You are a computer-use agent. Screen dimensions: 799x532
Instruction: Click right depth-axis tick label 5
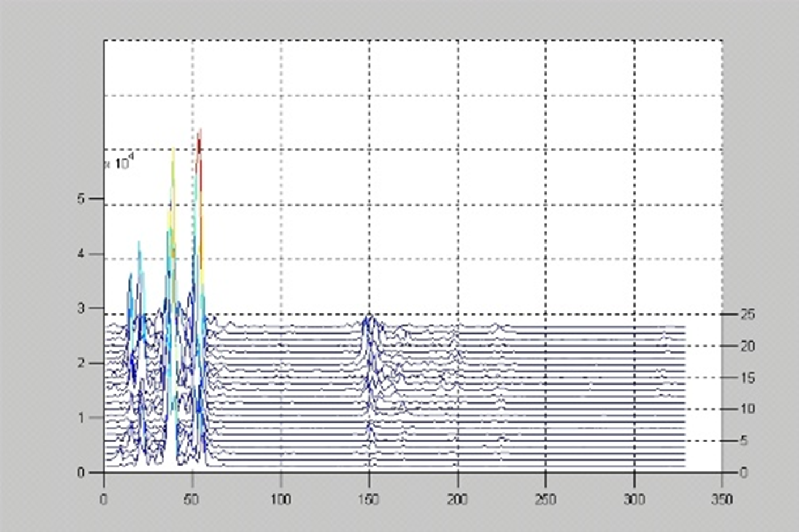[x=743, y=440]
